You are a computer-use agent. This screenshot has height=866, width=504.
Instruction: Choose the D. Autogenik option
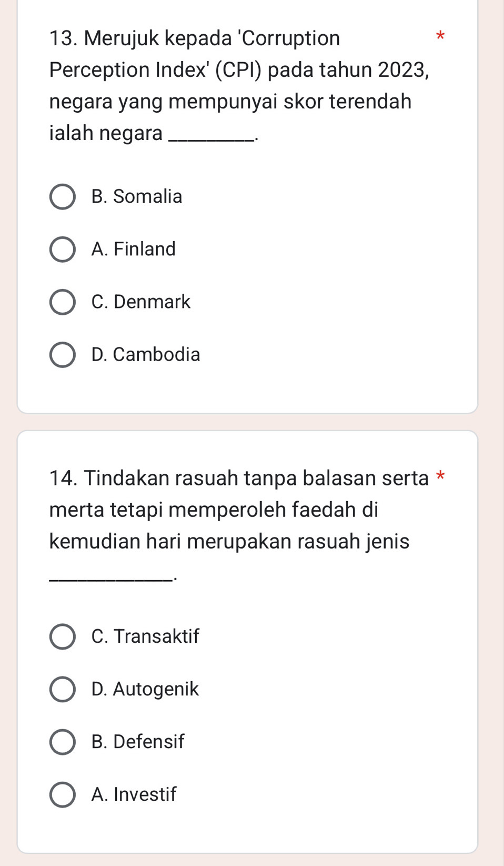(62, 689)
